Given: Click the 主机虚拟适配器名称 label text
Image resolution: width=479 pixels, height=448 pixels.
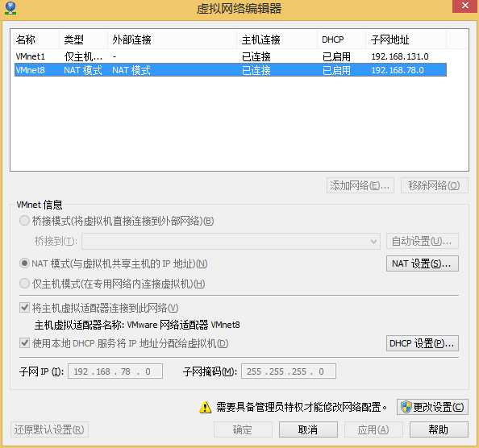Looking at the screenshot, I should pos(137,325).
